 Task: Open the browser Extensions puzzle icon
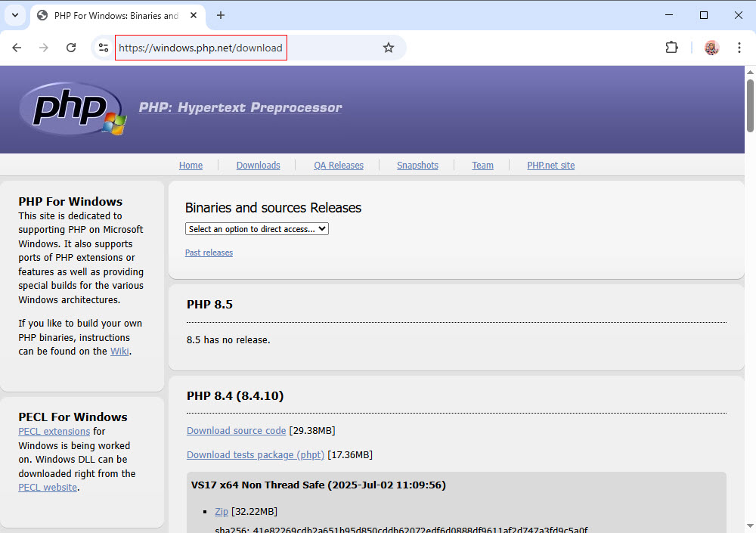click(x=671, y=47)
